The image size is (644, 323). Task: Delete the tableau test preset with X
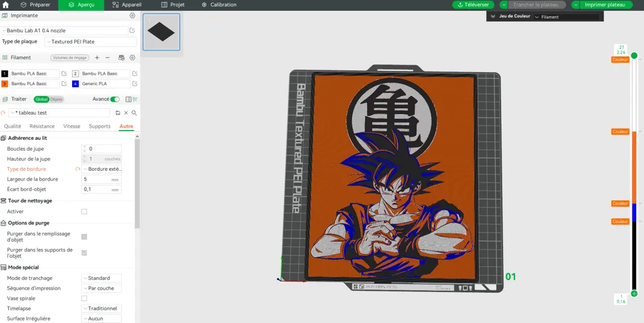pos(126,113)
